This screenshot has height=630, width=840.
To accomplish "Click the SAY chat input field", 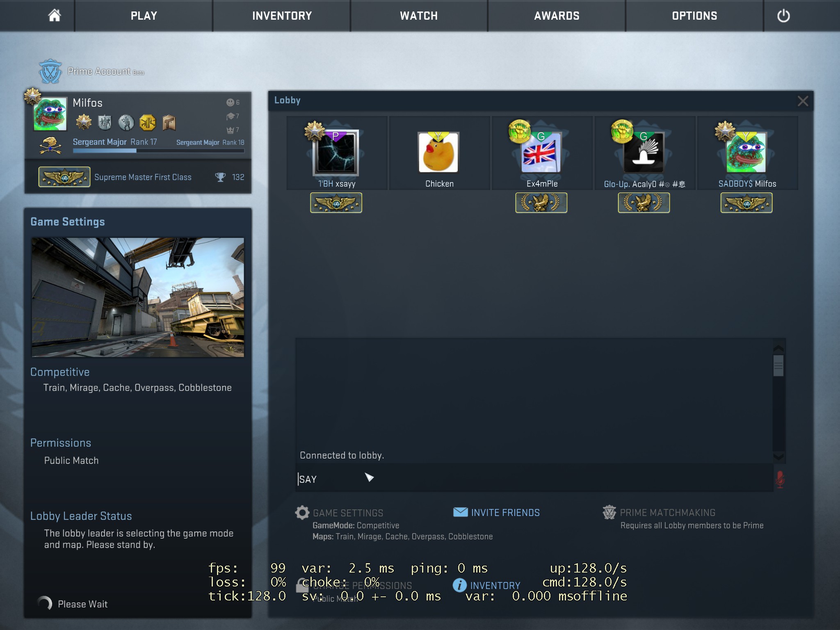I will pyautogui.click(x=533, y=479).
